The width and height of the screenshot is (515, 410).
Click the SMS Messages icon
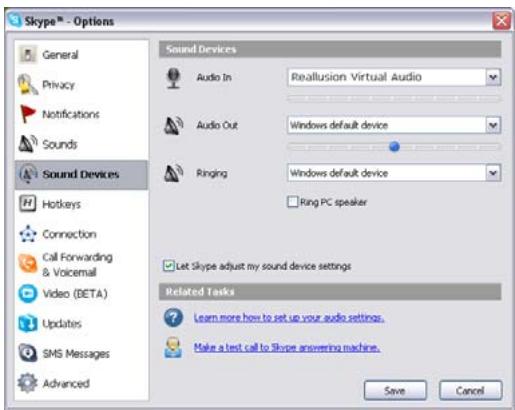pyautogui.click(x=28, y=353)
